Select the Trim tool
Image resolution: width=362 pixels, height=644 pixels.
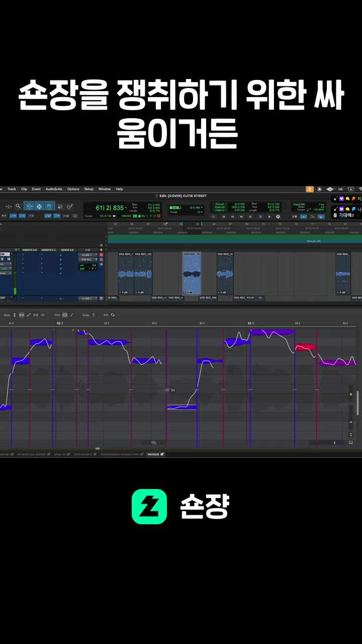click(x=29, y=206)
